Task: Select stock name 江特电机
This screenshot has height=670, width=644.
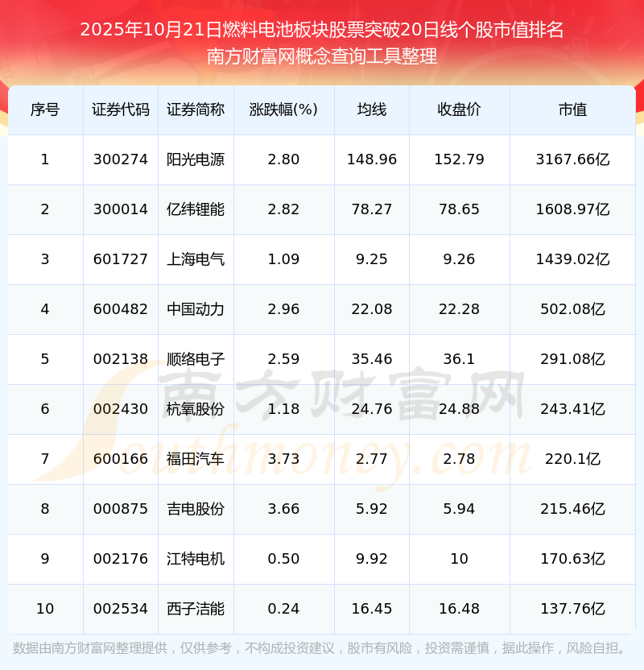Action: pos(196,559)
